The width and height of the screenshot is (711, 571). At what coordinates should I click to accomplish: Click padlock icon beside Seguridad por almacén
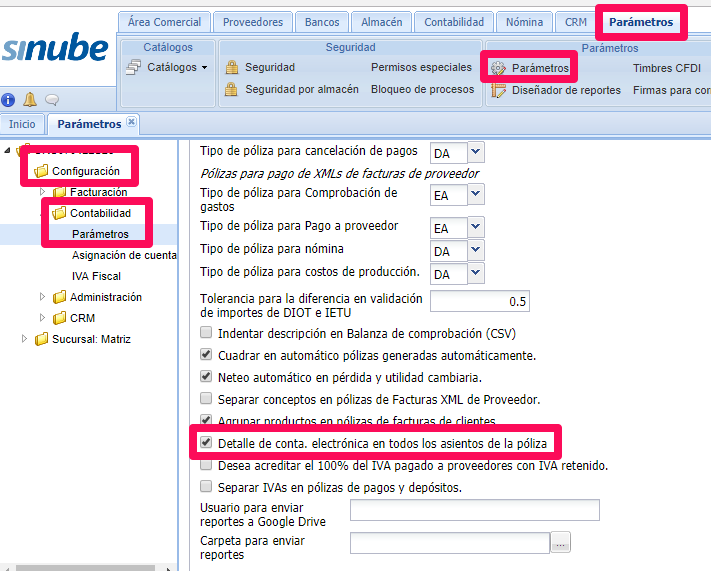tap(231, 89)
